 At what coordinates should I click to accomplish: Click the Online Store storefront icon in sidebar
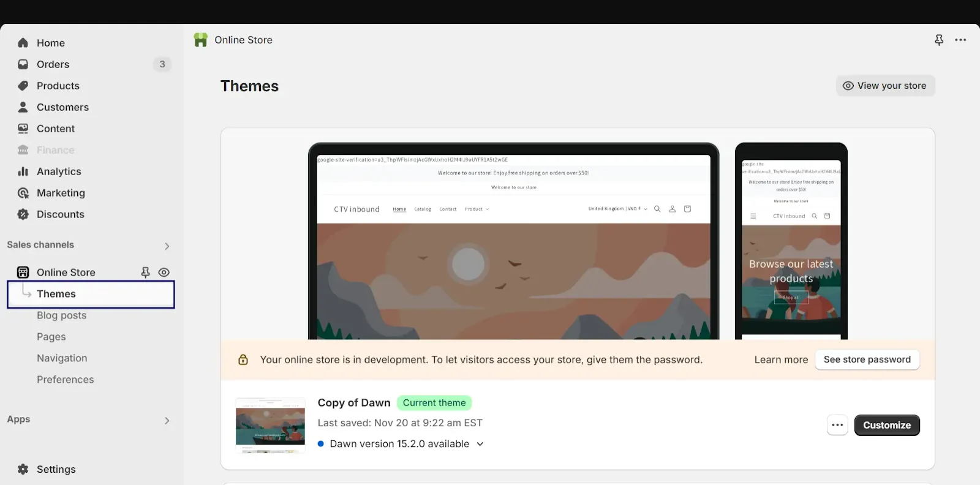click(23, 273)
